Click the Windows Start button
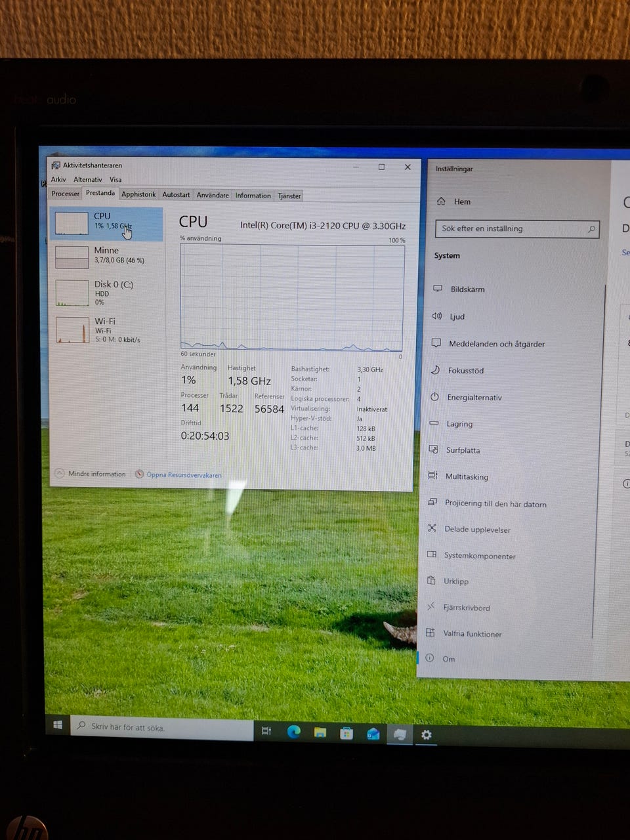Image resolution: width=630 pixels, height=840 pixels. point(58,724)
